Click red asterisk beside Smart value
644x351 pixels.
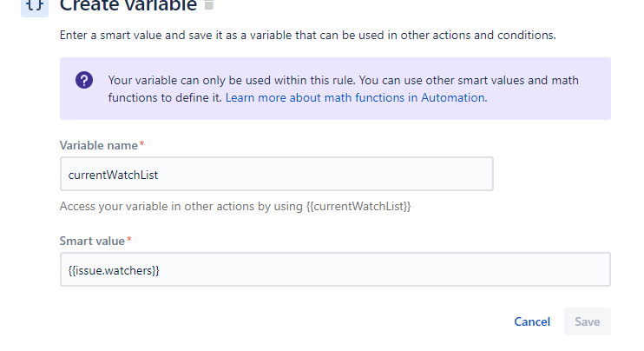click(129, 239)
